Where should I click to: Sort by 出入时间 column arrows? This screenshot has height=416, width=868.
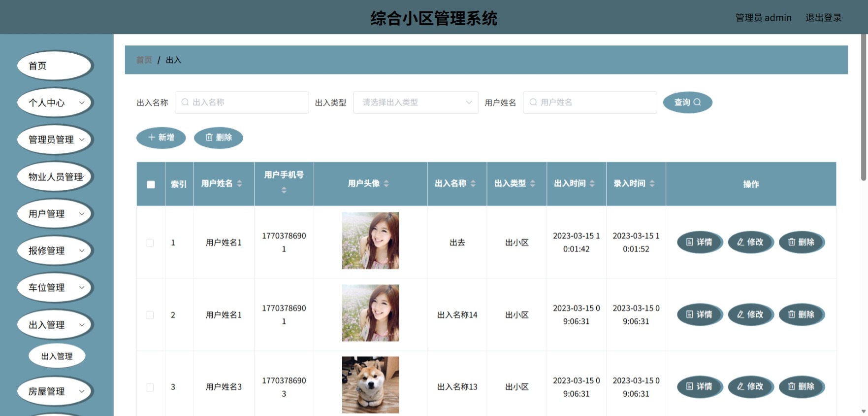592,183
